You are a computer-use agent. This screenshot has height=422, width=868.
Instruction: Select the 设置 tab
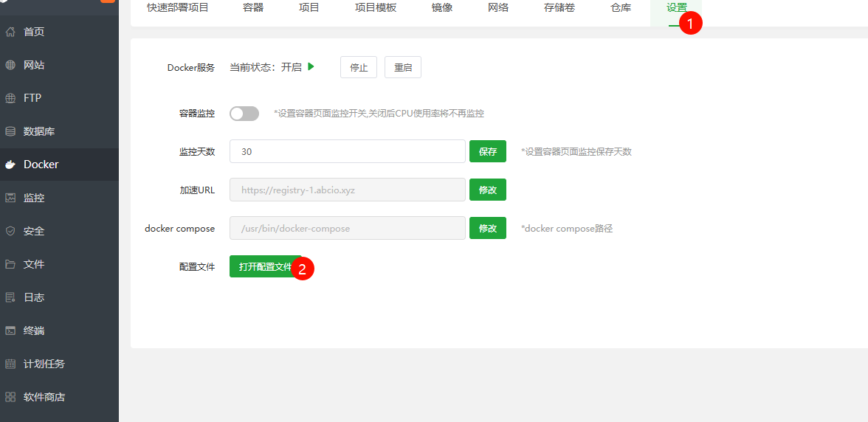point(676,7)
